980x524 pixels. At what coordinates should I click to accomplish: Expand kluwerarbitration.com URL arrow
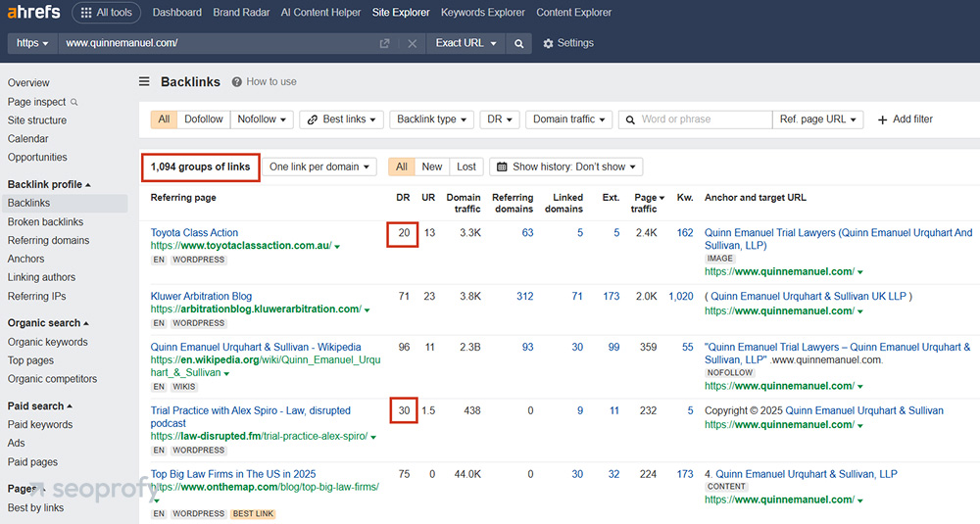[x=367, y=310]
